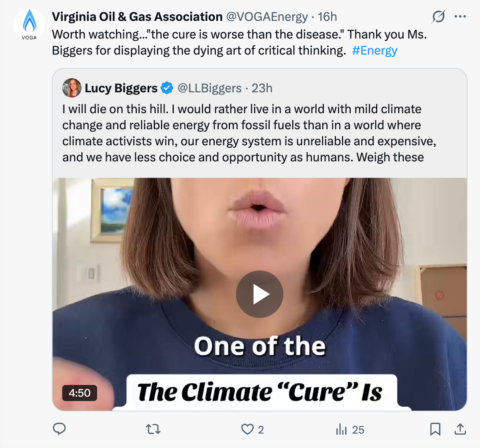Open the 16h post timestamp
This screenshot has width=480, height=448.
tap(327, 17)
